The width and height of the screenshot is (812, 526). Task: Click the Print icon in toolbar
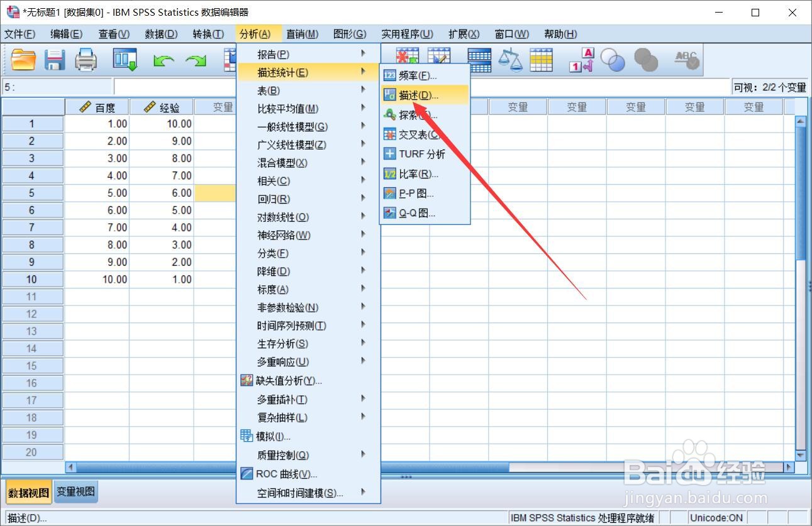coord(86,60)
